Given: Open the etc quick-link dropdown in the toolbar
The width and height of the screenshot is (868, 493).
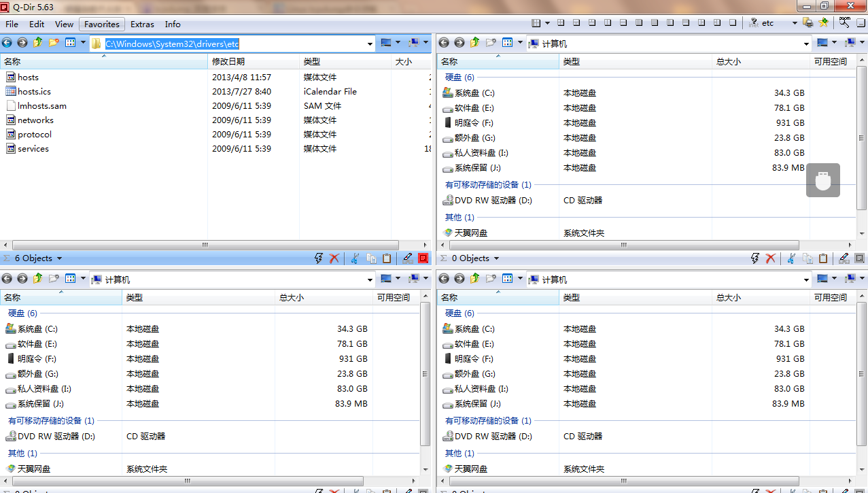Looking at the screenshot, I should coord(794,23).
